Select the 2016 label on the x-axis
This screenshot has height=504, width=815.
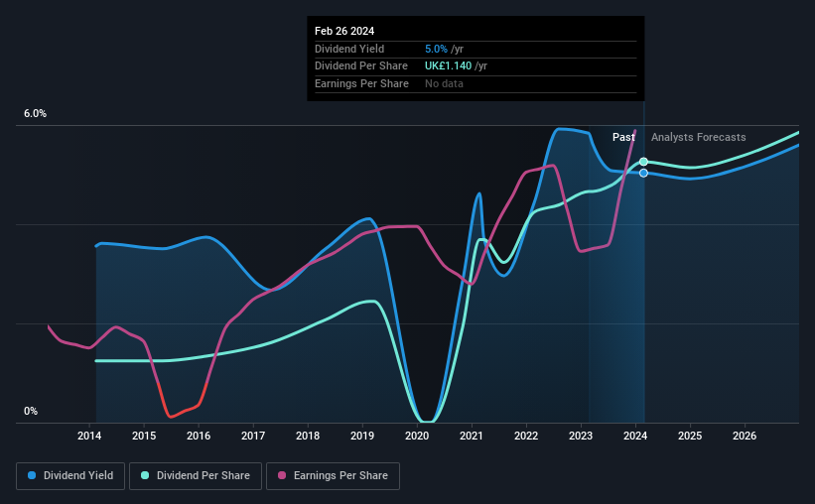click(199, 436)
